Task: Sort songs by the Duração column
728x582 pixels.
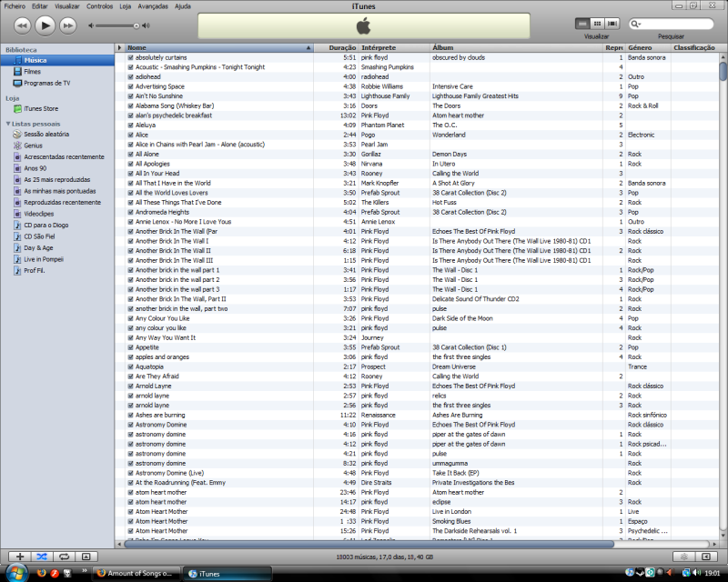Action: (336, 47)
